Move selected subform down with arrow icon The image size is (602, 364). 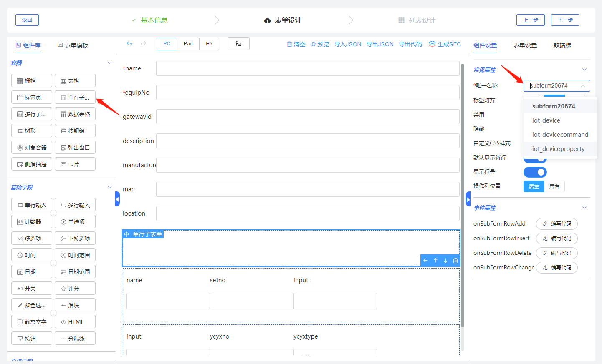[445, 261]
